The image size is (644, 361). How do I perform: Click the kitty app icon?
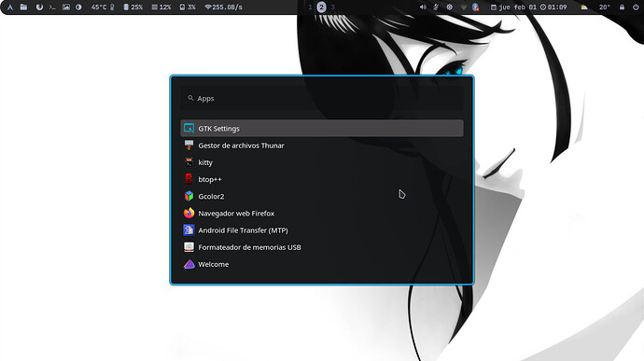(x=189, y=162)
